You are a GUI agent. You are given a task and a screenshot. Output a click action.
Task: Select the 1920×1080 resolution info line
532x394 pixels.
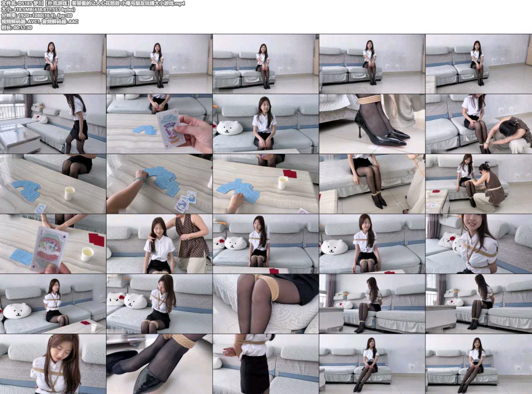[x=37, y=16]
